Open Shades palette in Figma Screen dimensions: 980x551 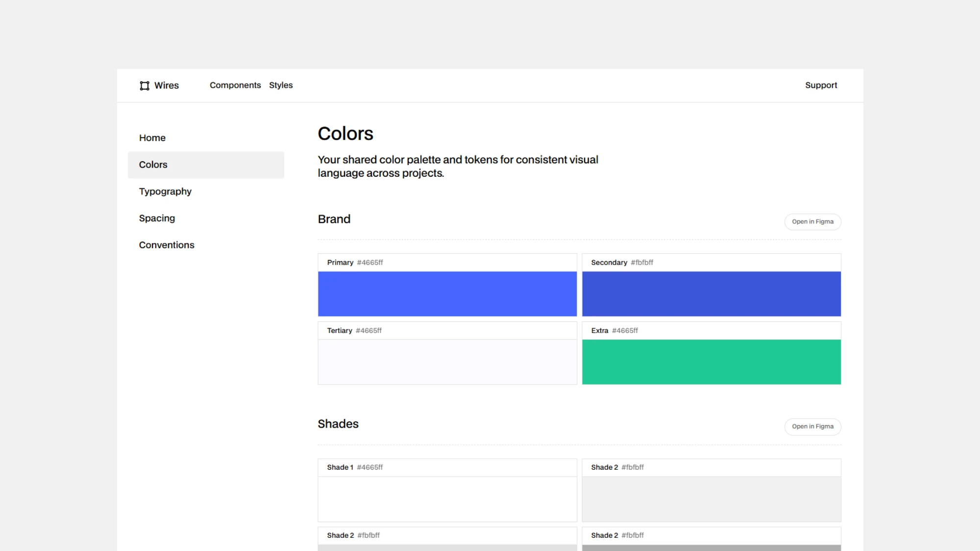point(812,427)
